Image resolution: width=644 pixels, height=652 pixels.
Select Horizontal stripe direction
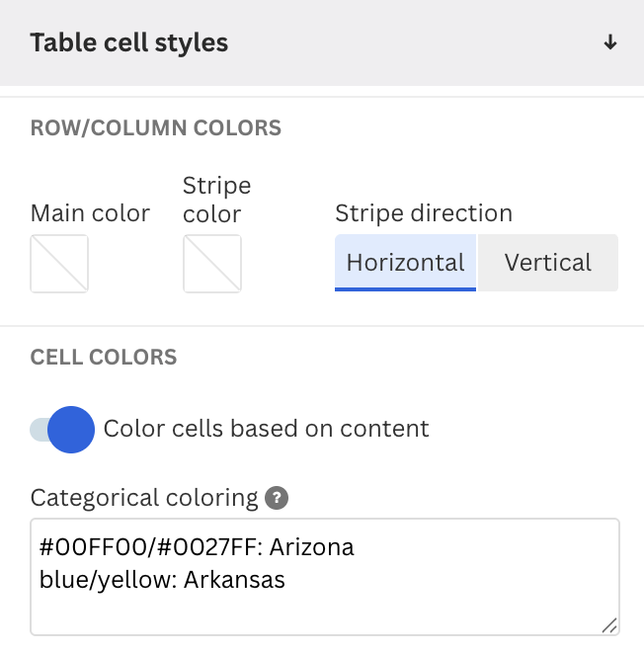405,263
